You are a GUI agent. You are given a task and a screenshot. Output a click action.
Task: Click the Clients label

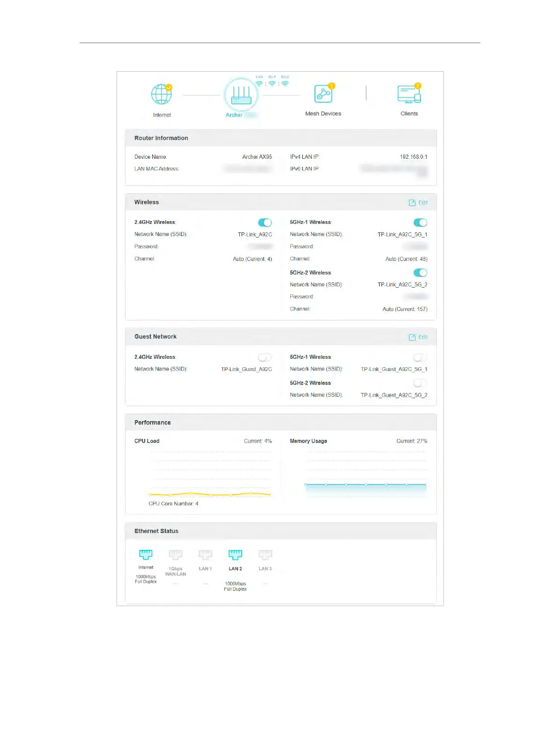[x=409, y=114]
